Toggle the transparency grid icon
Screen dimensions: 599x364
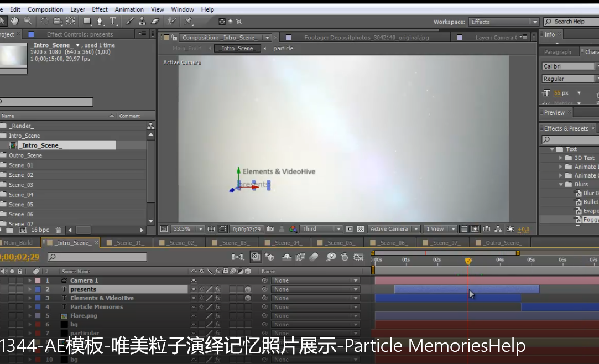[x=360, y=229]
